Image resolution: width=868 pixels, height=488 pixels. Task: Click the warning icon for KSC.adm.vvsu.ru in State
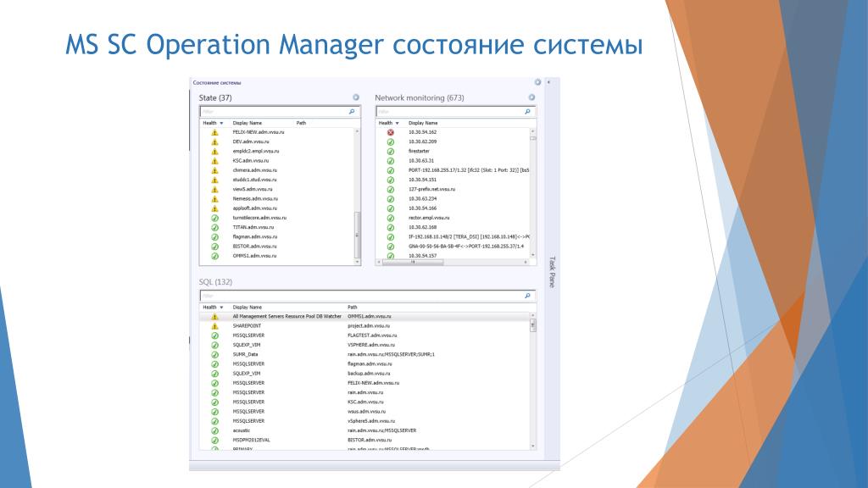click(x=214, y=161)
